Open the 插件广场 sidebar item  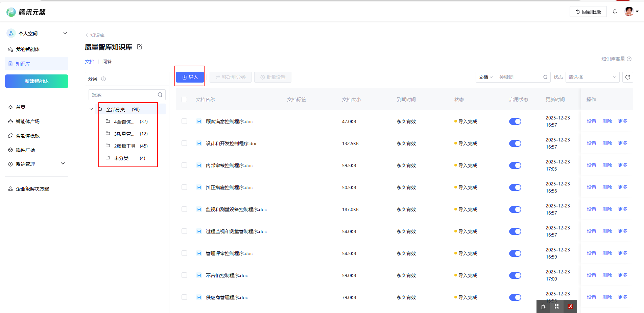tap(25, 150)
